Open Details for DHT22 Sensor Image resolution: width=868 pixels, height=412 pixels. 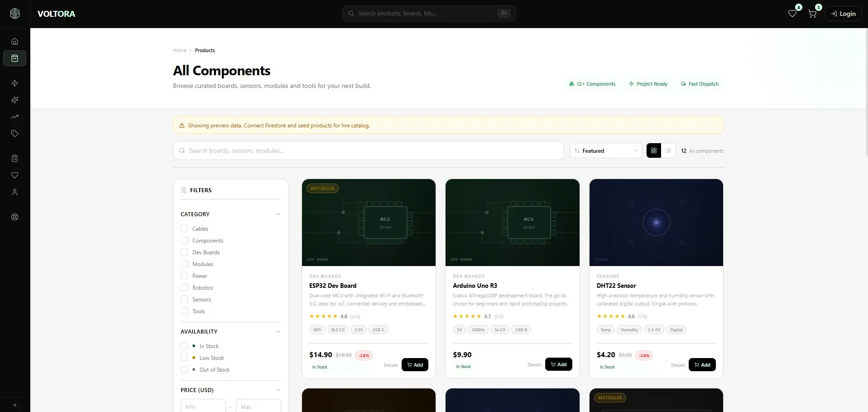[678, 365]
